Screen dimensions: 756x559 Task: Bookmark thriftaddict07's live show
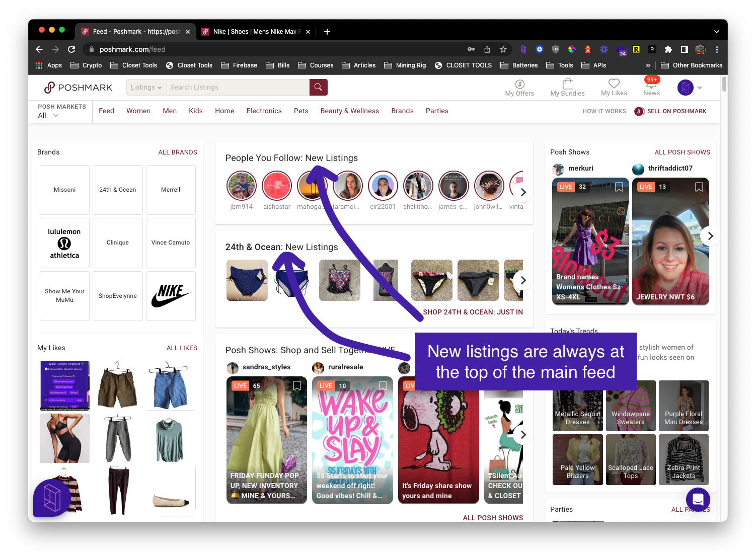[x=699, y=187]
